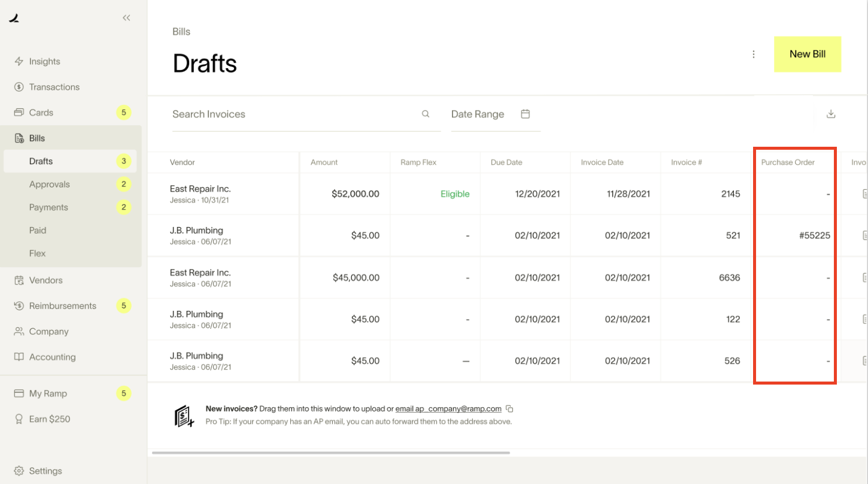Click the New Bill button
This screenshot has width=868, height=484.
(x=807, y=54)
